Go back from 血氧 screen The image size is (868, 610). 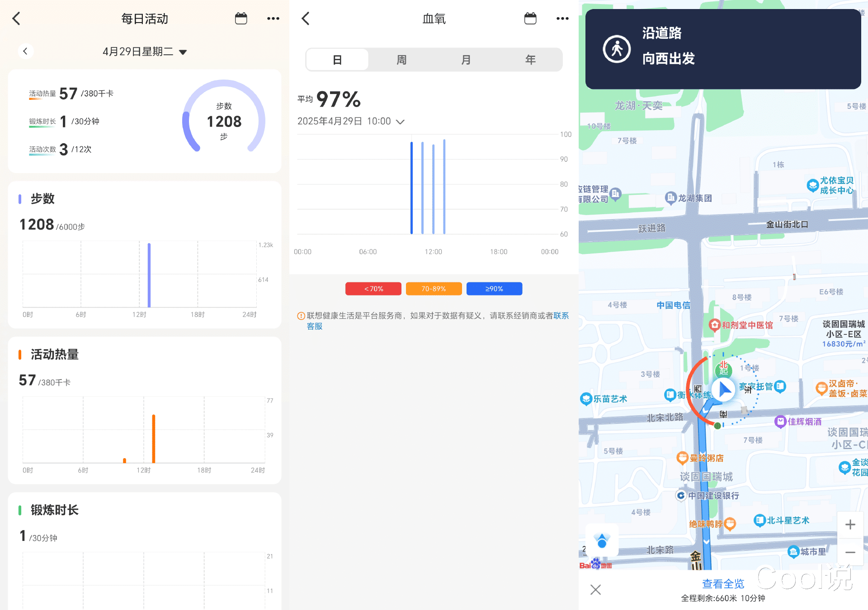coord(306,19)
